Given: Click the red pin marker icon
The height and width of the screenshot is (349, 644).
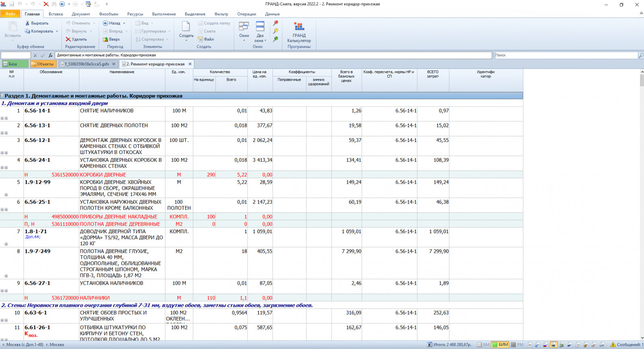Looking at the screenshot, I should tap(275, 23).
